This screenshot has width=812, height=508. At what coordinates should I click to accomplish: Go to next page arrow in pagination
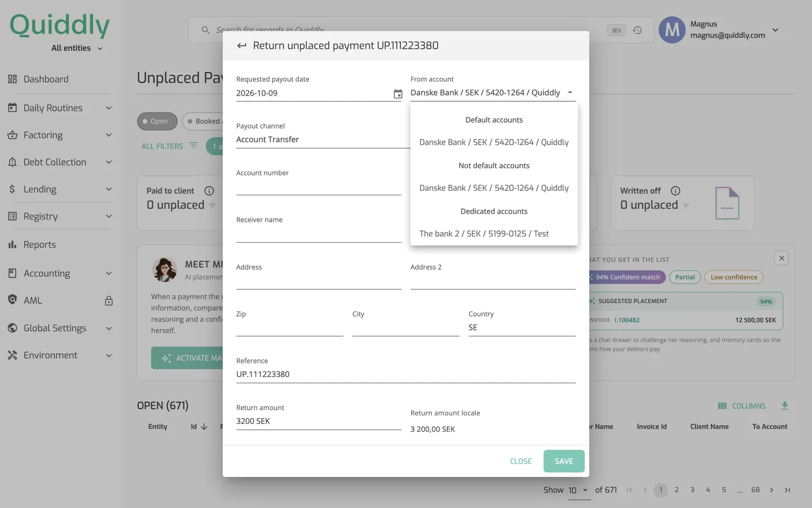(771, 490)
